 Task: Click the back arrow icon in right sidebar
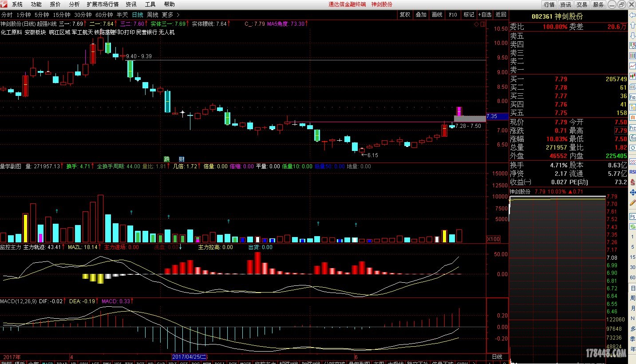[x=632, y=15]
